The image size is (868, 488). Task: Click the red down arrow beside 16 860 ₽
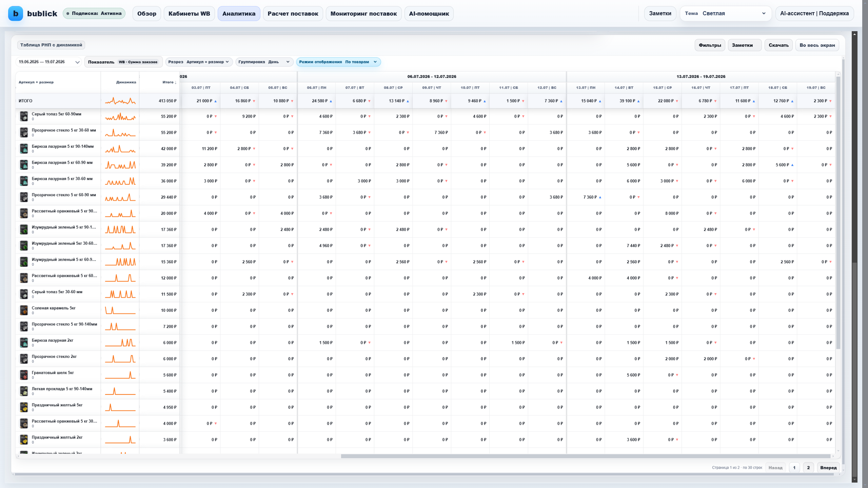point(254,101)
